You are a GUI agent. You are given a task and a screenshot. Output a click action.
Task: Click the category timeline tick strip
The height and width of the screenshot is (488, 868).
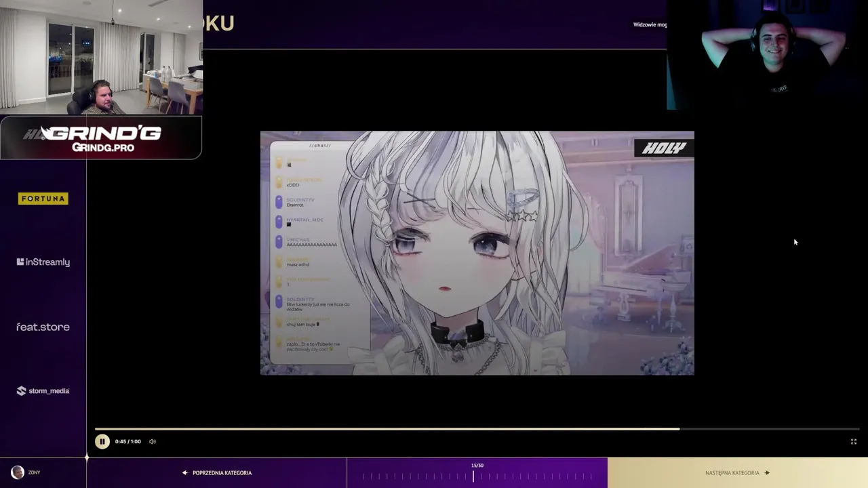coord(477,476)
